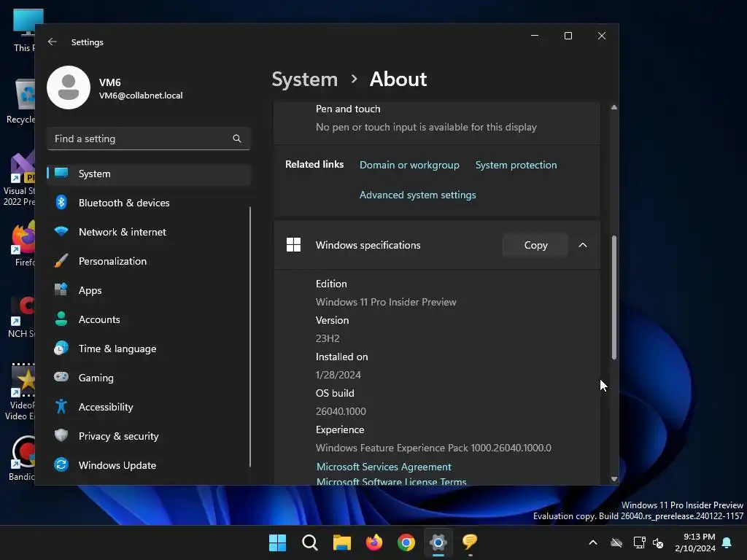Click the System monitor icon in sidebar
Image resolution: width=747 pixels, height=560 pixels.
[61, 173]
